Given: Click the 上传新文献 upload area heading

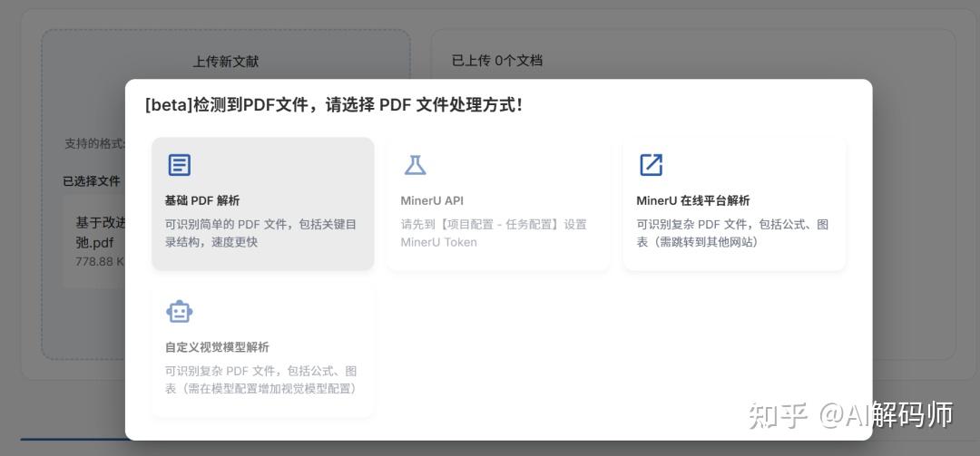Looking at the screenshot, I should tap(226, 62).
